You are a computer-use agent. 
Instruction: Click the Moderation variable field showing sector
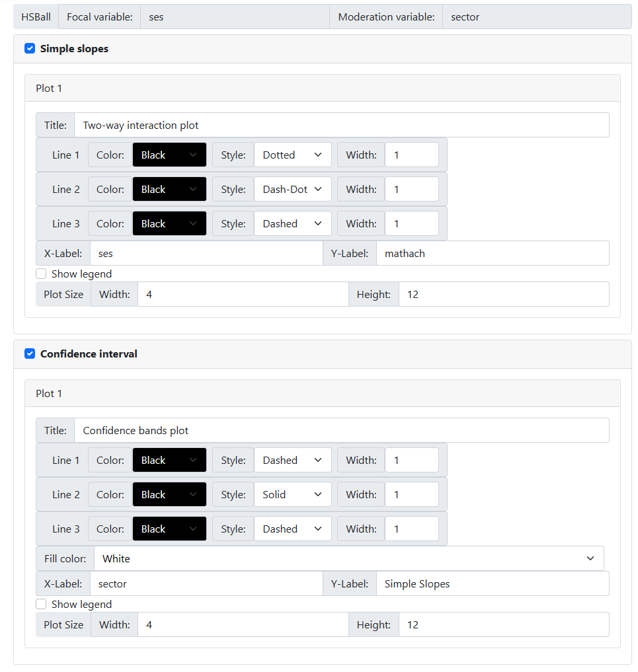click(x=536, y=17)
